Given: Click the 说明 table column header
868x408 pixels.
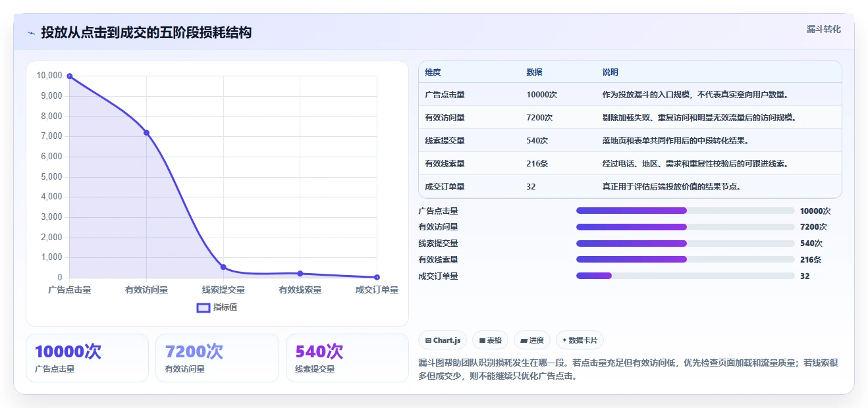Looking at the screenshot, I should [610, 72].
